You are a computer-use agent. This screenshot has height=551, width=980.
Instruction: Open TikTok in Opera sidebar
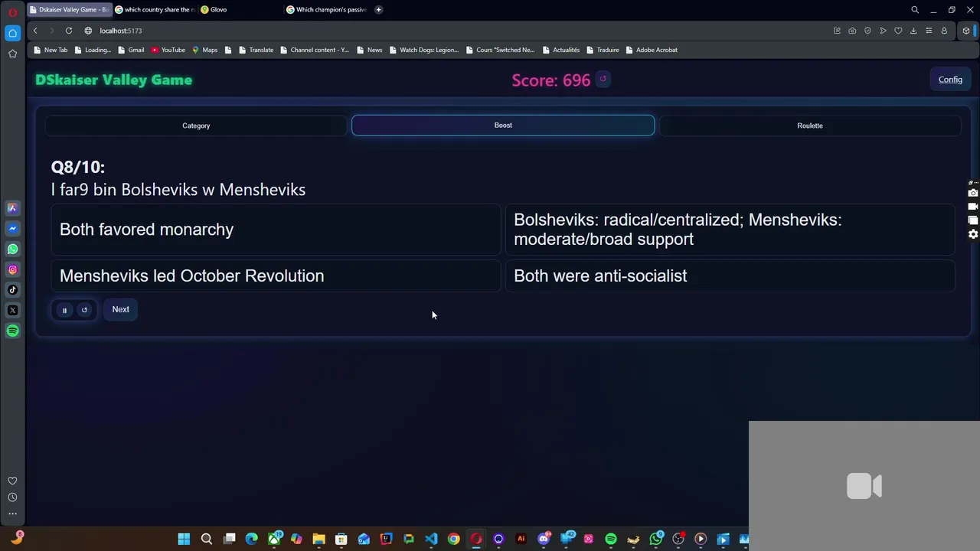coord(12,290)
